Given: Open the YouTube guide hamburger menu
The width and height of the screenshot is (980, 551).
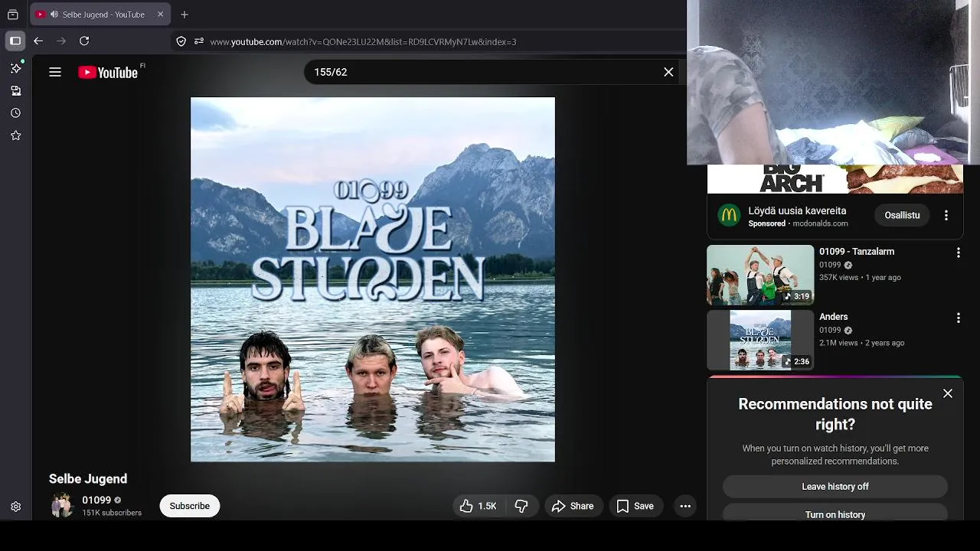Looking at the screenshot, I should click(x=55, y=72).
